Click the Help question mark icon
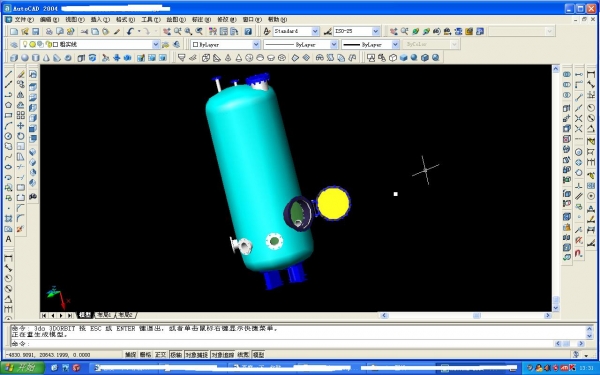The height and width of the screenshot is (375, 600). pos(248,31)
